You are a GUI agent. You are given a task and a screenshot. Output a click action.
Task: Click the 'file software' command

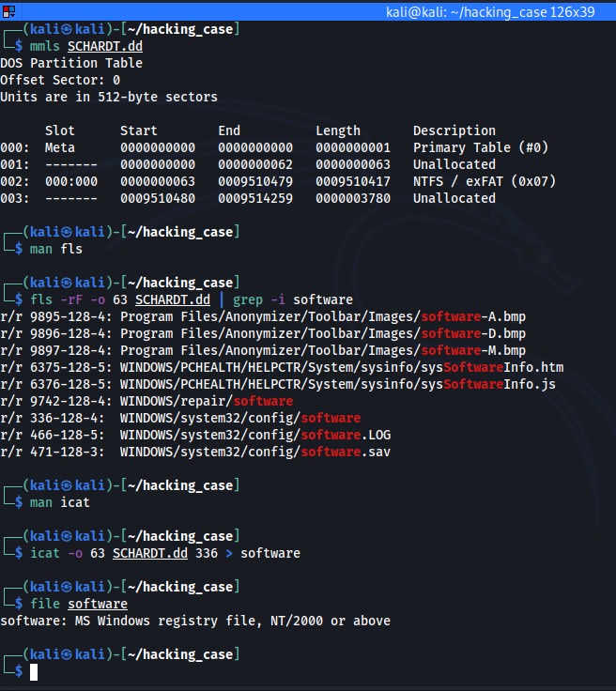coord(79,605)
